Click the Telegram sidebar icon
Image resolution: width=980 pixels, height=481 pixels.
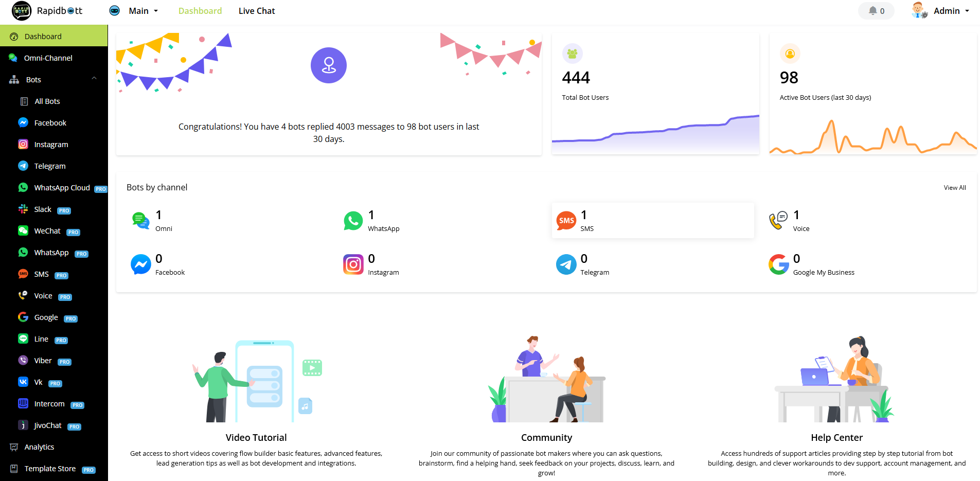tap(23, 166)
